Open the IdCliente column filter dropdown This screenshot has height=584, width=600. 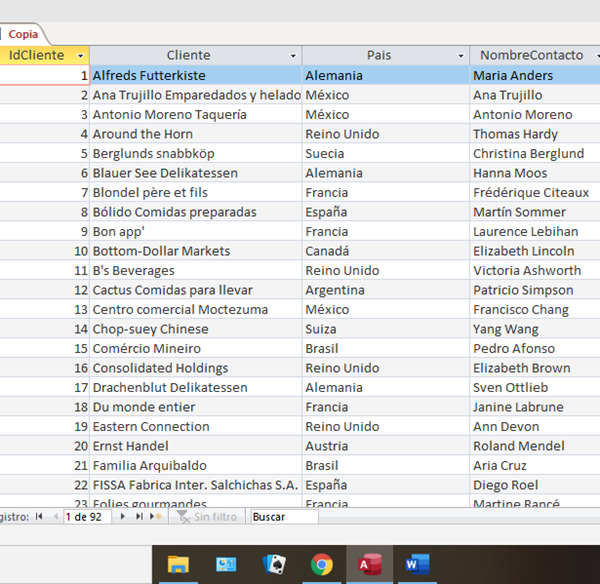pyautogui.click(x=81, y=56)
